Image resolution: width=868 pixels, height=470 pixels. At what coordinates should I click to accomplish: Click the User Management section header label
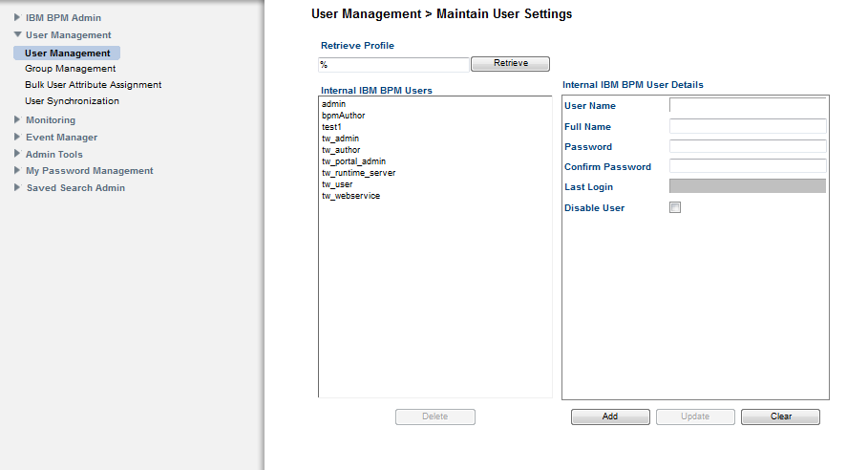[x=69, y=35]
